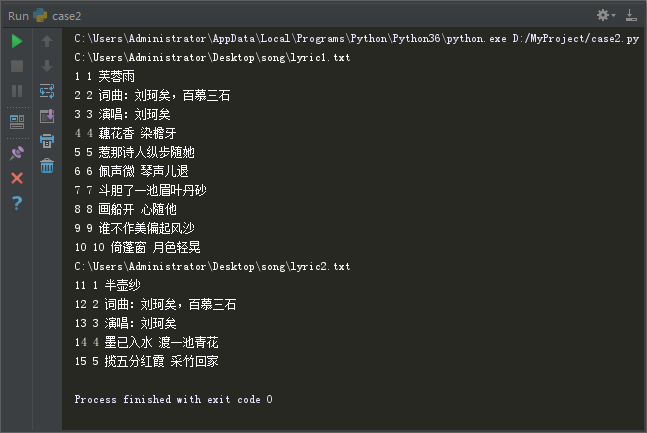647x433 pixels.
Task: Click the up stack trace arrow
Action: [47, 41]
